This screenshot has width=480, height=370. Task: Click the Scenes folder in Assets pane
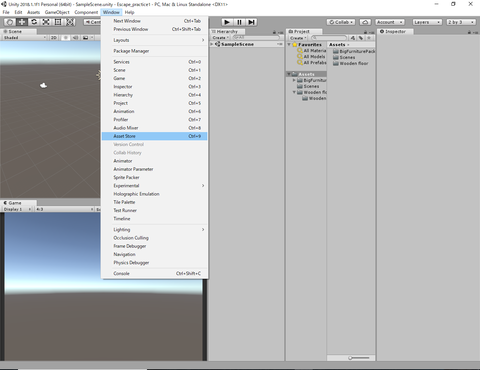pos(344,57)
